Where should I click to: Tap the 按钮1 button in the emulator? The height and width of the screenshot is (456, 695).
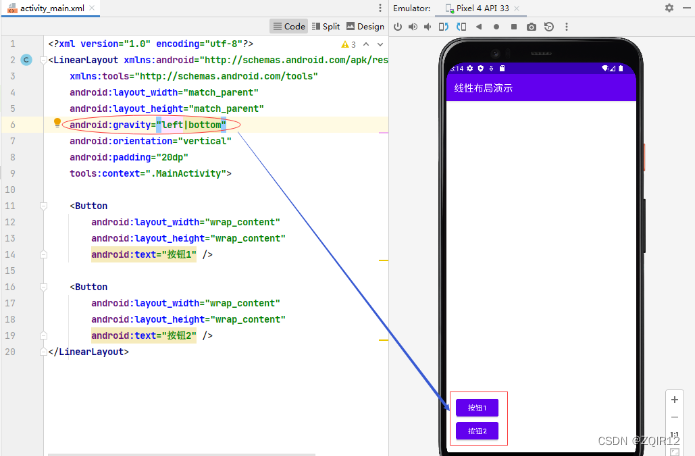477,408
